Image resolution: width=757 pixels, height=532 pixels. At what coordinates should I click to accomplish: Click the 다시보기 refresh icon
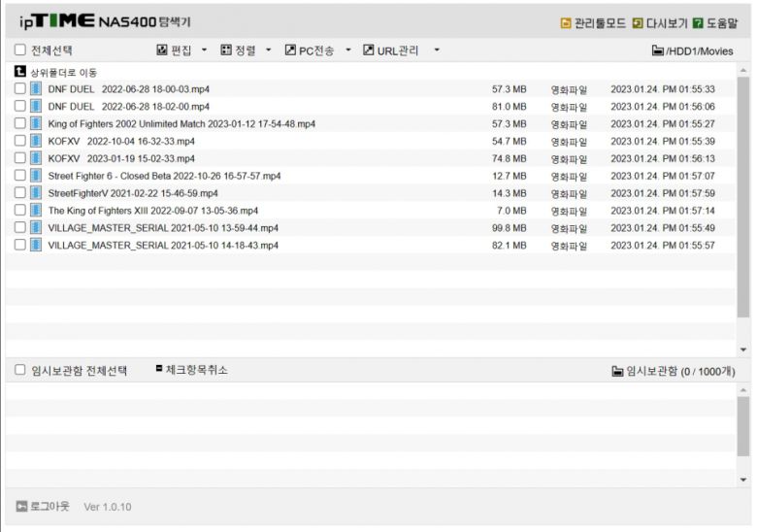pyautogui.click(x=638, y=22)
